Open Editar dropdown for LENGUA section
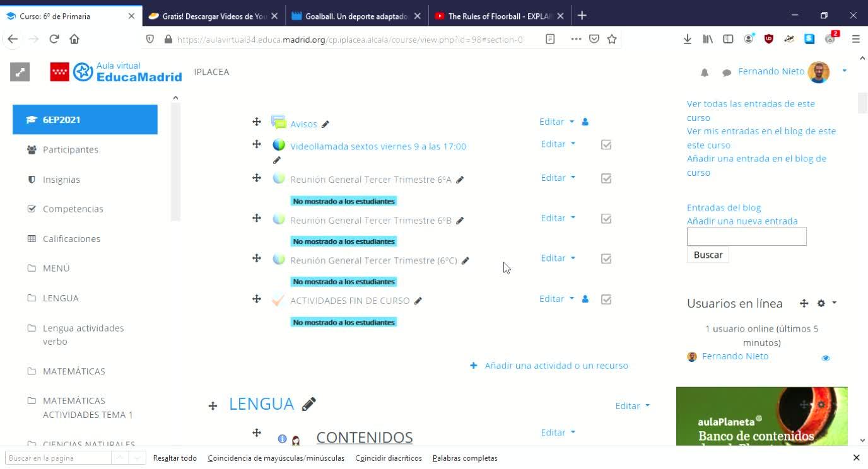The image size is (868, 469). (632, 406)
